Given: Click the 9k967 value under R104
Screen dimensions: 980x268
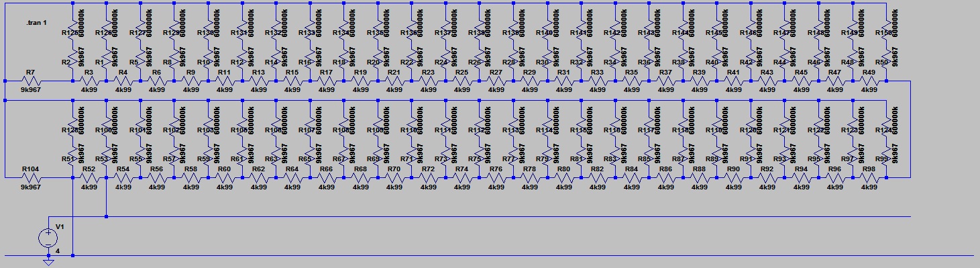Looking at the screenshot, I should pos(31,187).
